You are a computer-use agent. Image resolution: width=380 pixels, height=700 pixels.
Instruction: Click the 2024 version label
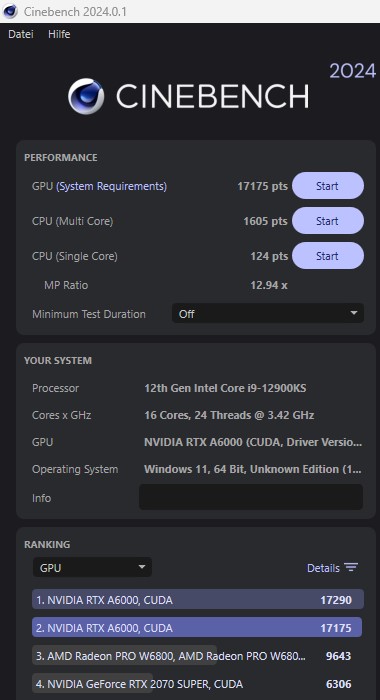(x=353, y=71)
